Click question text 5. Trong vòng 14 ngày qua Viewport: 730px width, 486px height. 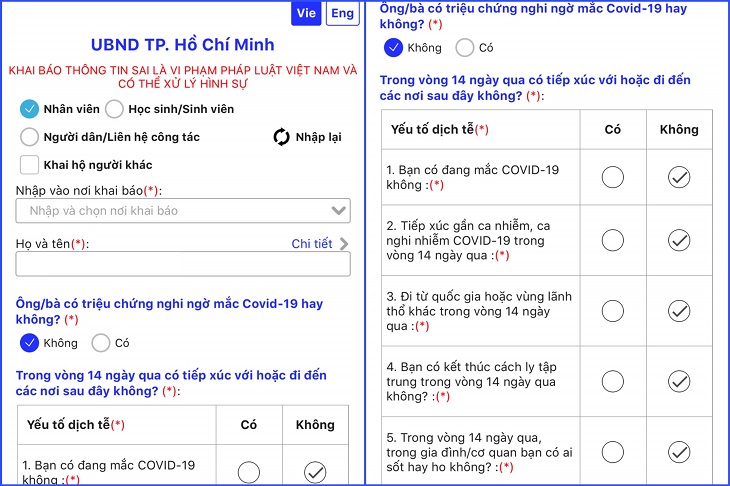coord(480,452)
